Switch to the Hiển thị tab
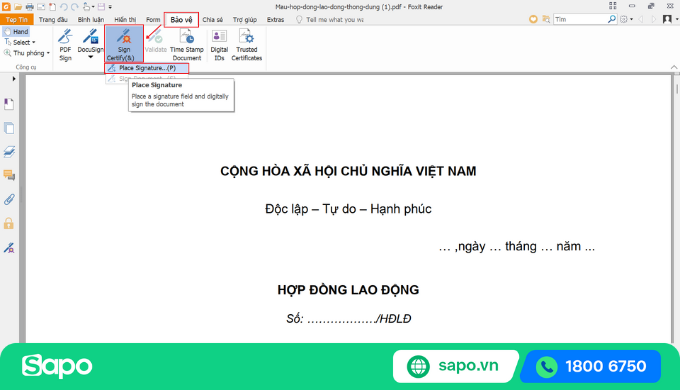680x390 pixels. coord(125,20)
